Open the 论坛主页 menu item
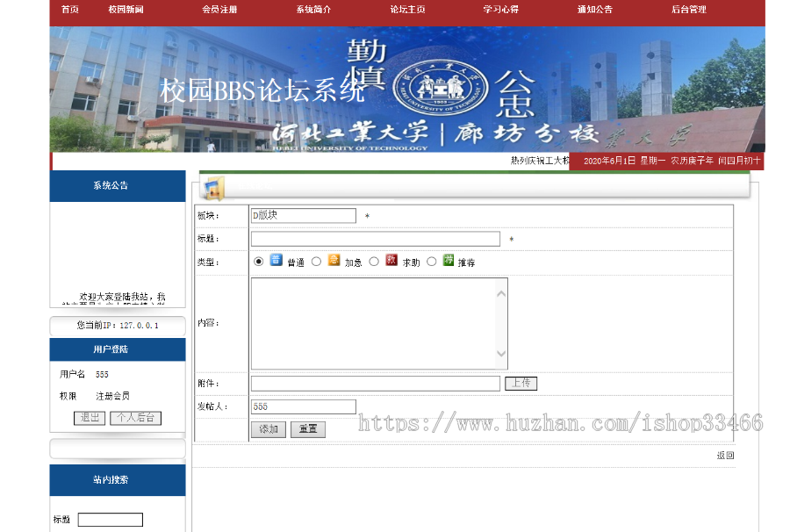Screen dimensions: 790x532 tap(407, 11)
